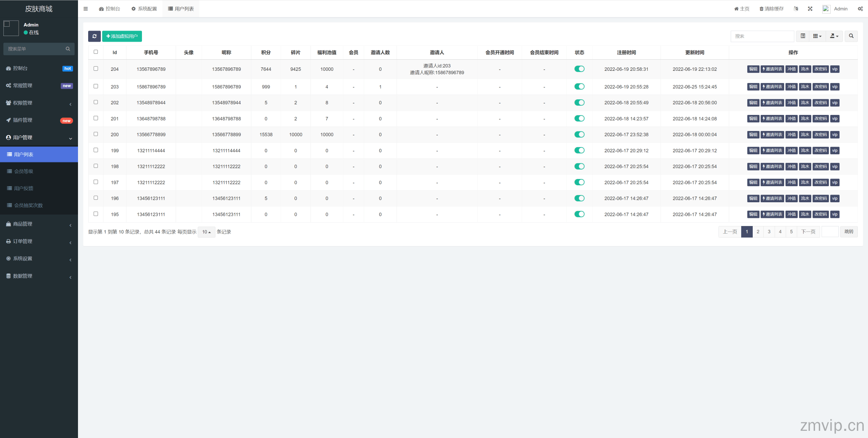Collapse 用户管理 submenu in sidebar

click(39, 137)
